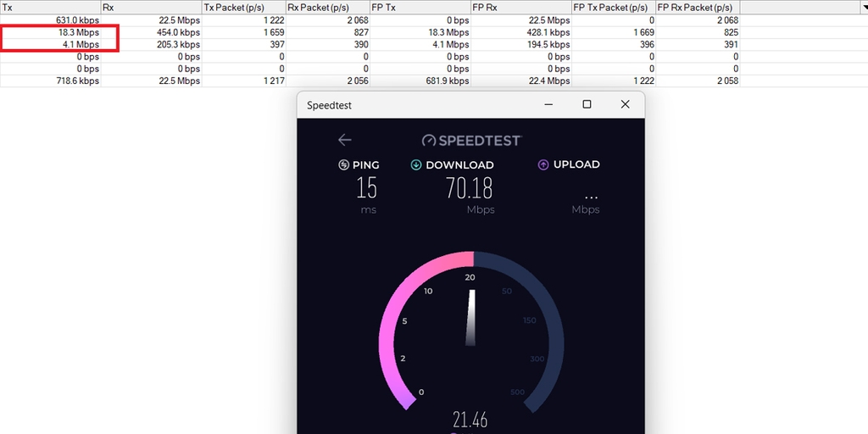Sort by FP Rx Packet (p/s) header
Screen dimensions: 868x434
(x=698, y=8)
